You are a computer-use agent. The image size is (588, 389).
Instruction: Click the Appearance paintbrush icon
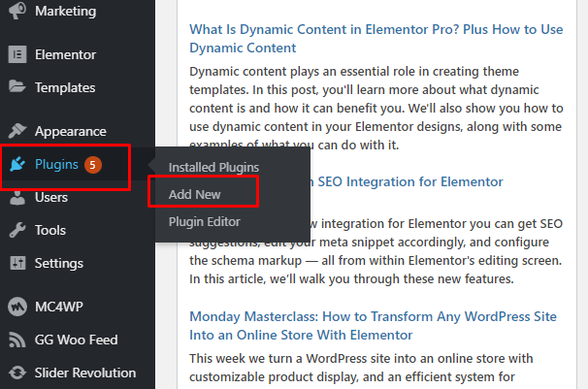point(17,131)
